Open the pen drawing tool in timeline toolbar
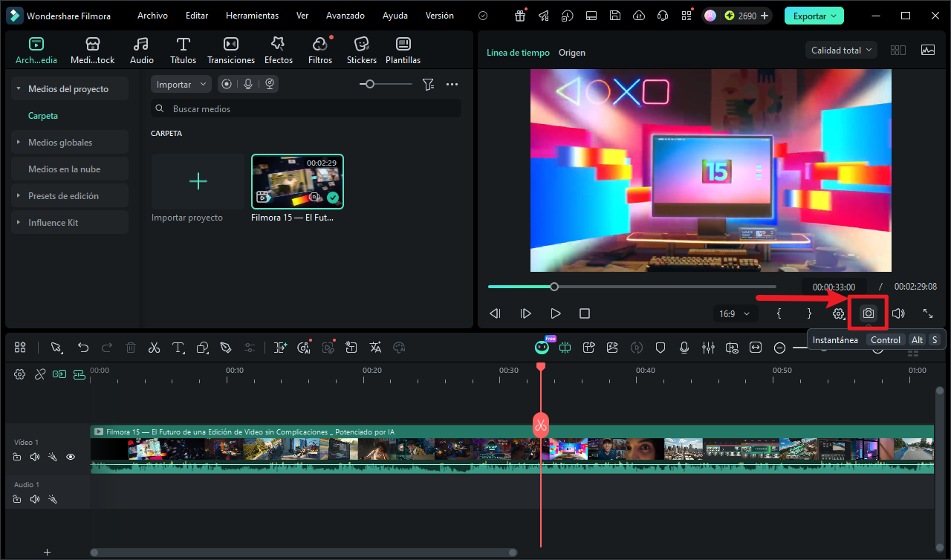The image size is (951, 560). 226,348
